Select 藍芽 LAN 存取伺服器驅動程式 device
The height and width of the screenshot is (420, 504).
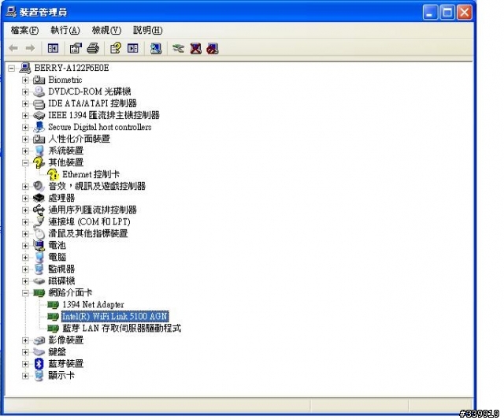click(x=122, y=329)
